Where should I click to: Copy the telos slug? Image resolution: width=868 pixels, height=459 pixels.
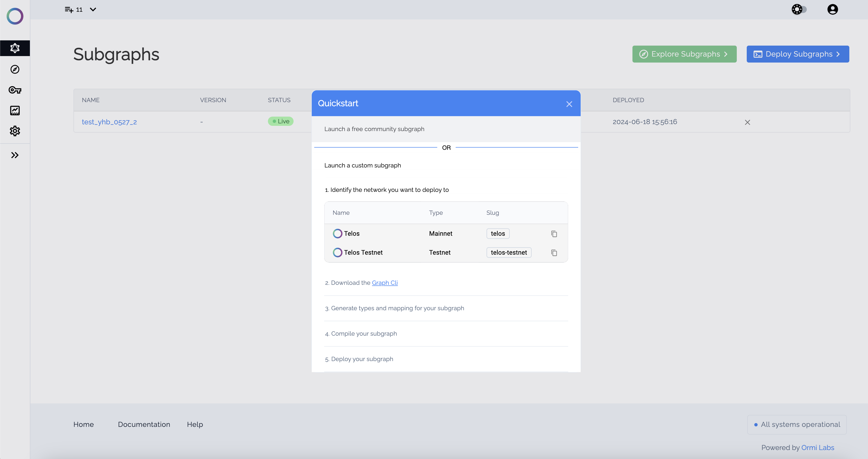pos(554,234)
